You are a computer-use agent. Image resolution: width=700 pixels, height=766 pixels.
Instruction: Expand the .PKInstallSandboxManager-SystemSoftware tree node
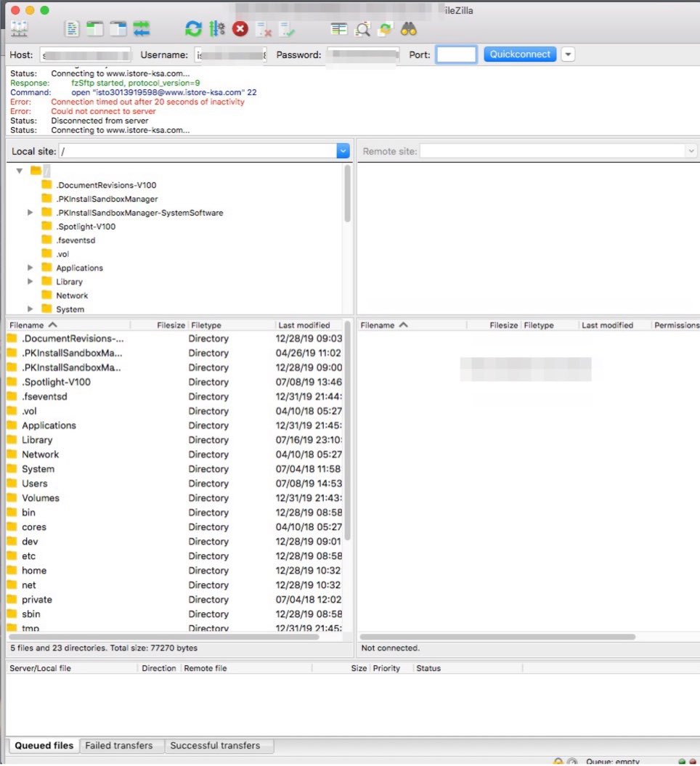point(30,213)
